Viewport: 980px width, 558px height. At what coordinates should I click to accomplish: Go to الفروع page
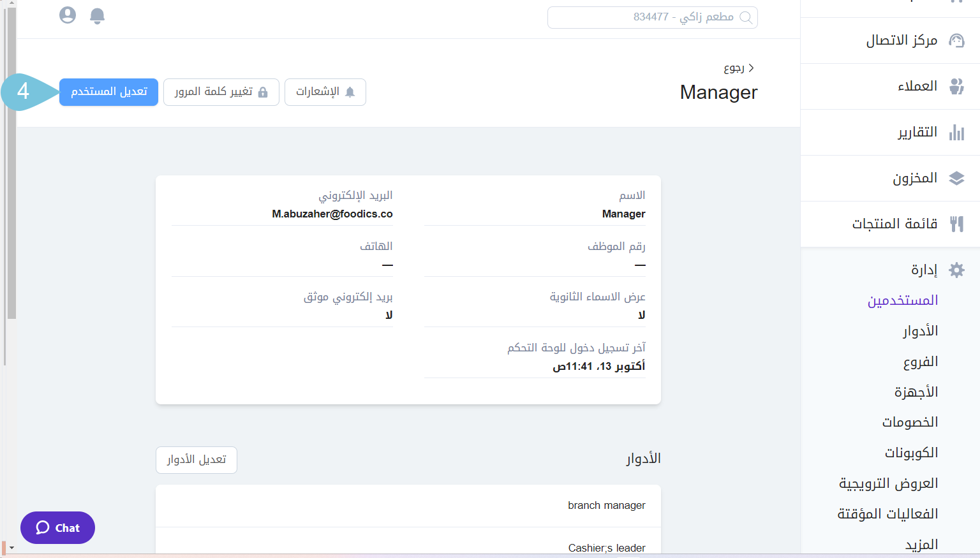tap(921, 362)
